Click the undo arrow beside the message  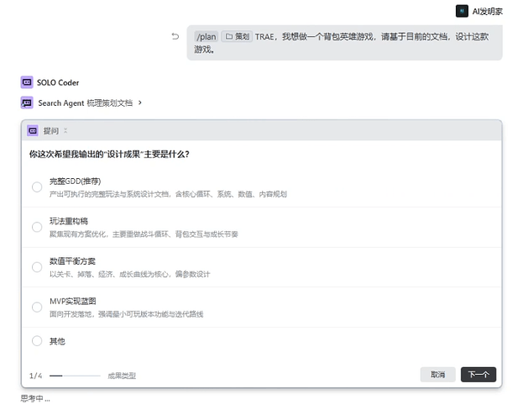click(175, 36)
